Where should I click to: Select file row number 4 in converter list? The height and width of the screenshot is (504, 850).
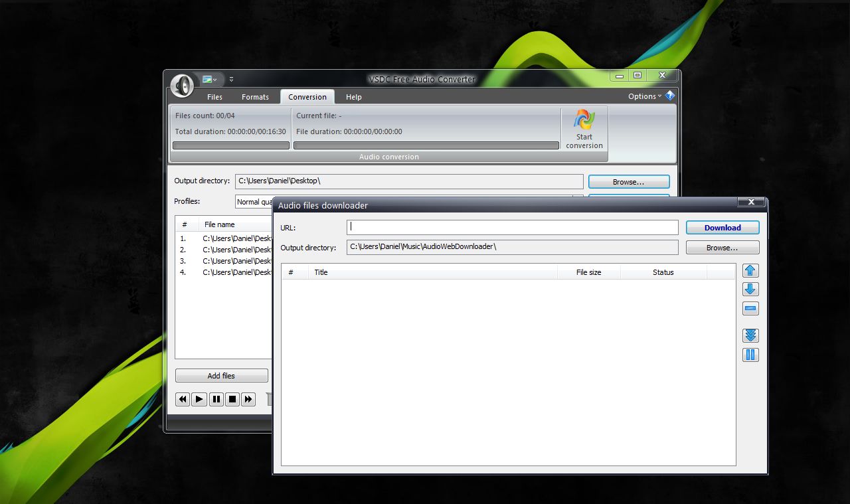[x=224, y=272]
